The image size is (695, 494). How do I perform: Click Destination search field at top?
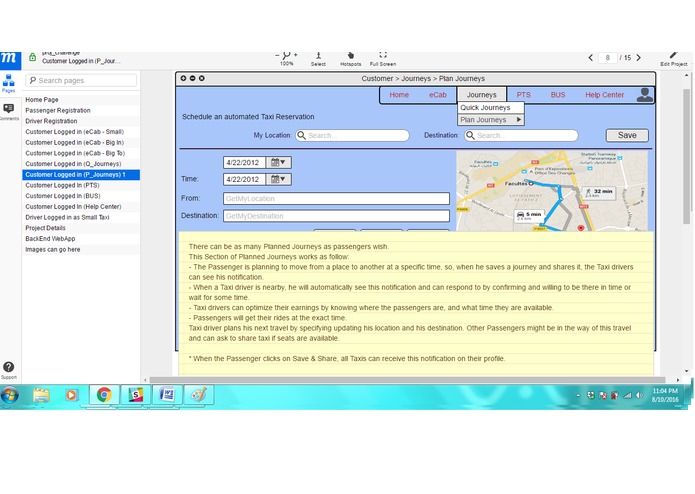521,136
